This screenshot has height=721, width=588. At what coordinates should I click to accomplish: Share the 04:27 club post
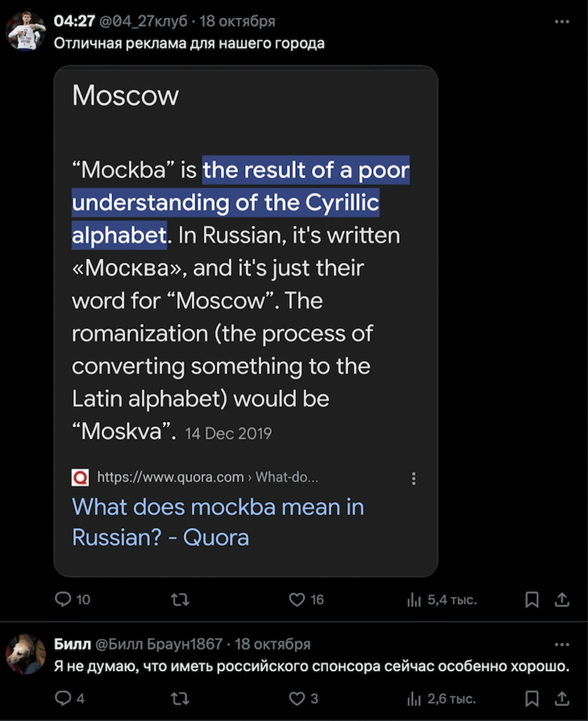pos(562,600)
